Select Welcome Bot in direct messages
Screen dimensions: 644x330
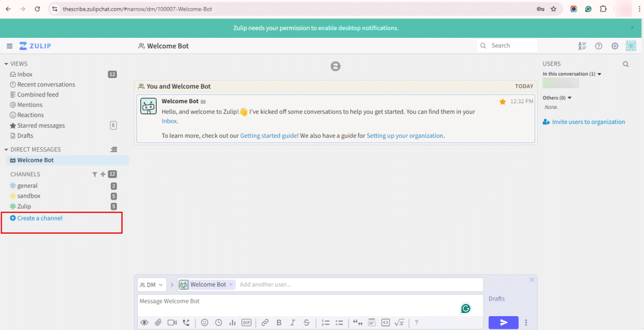[x=67, y=160]
